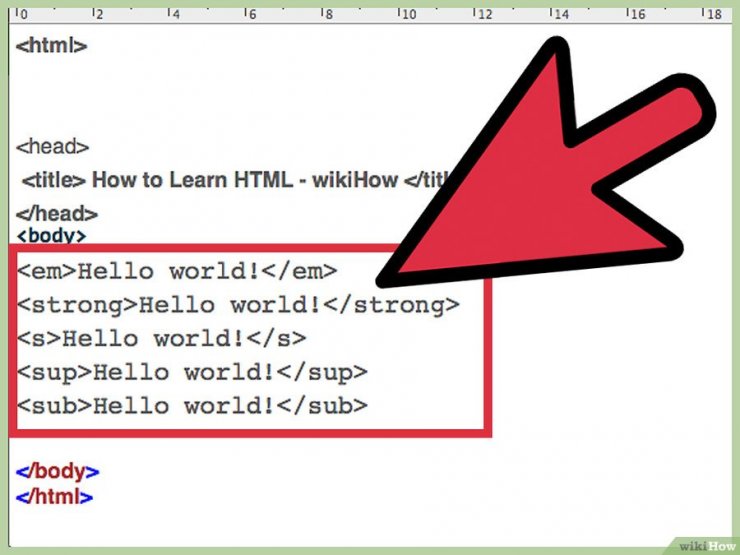Place cursor in the <s>Hello world!</s> line
The image size is (740, 555).
162,338
